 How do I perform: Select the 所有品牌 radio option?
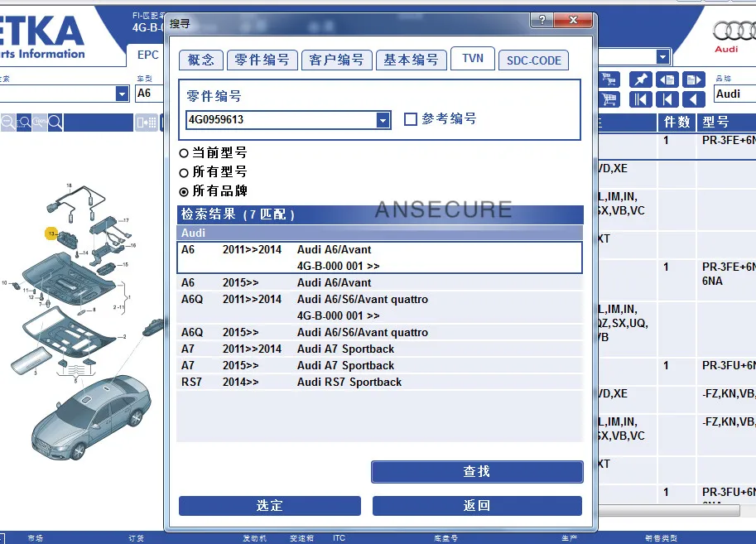coord(183,192)
